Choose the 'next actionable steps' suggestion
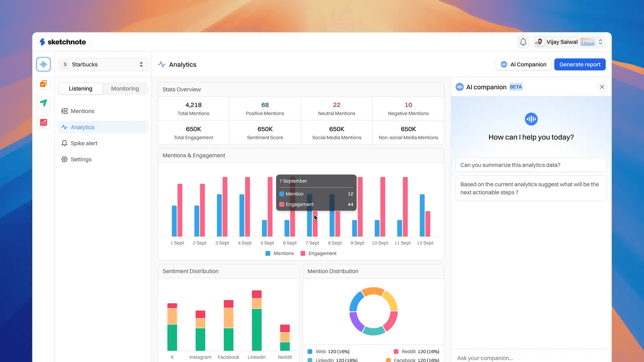 point(531,188)
